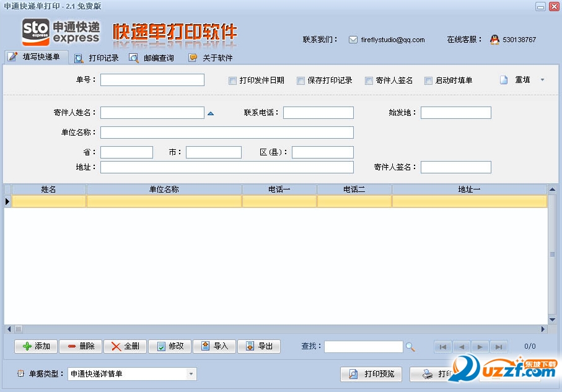The image size is (562, 392).
Task: Minimize the application window
Action: [x=540, y=6]
